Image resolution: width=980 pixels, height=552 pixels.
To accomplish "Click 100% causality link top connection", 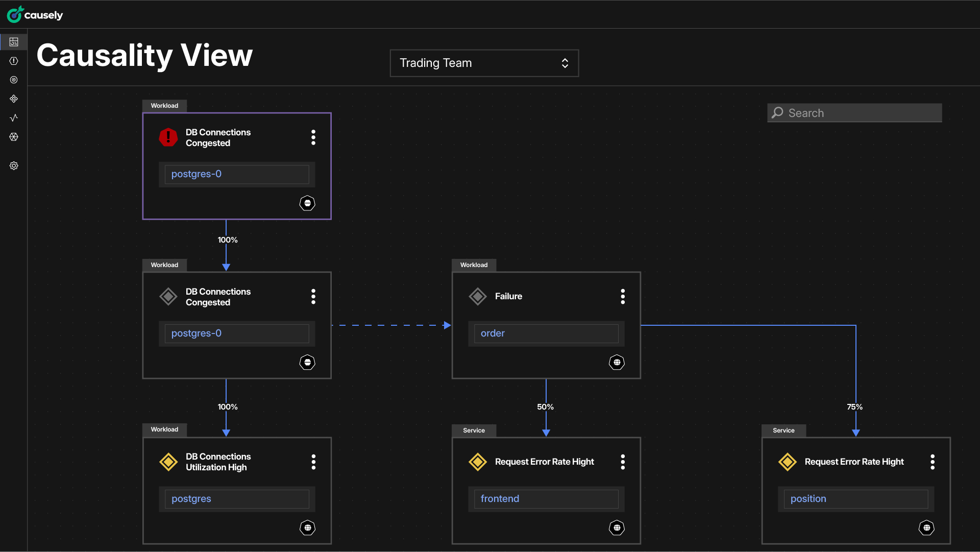I will pos(227,239).
